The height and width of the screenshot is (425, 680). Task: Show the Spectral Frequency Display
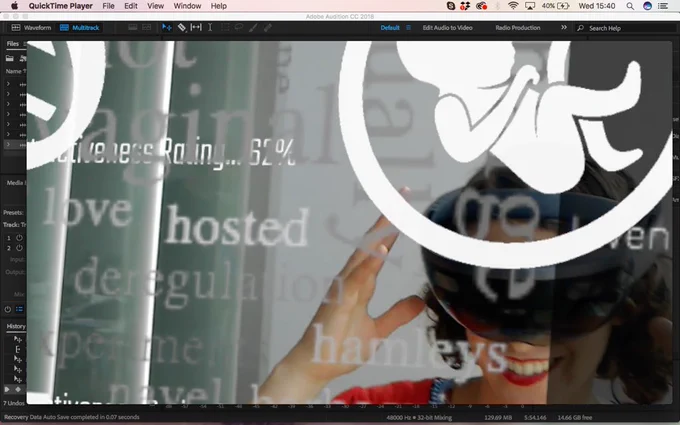[x=133, y=27]
